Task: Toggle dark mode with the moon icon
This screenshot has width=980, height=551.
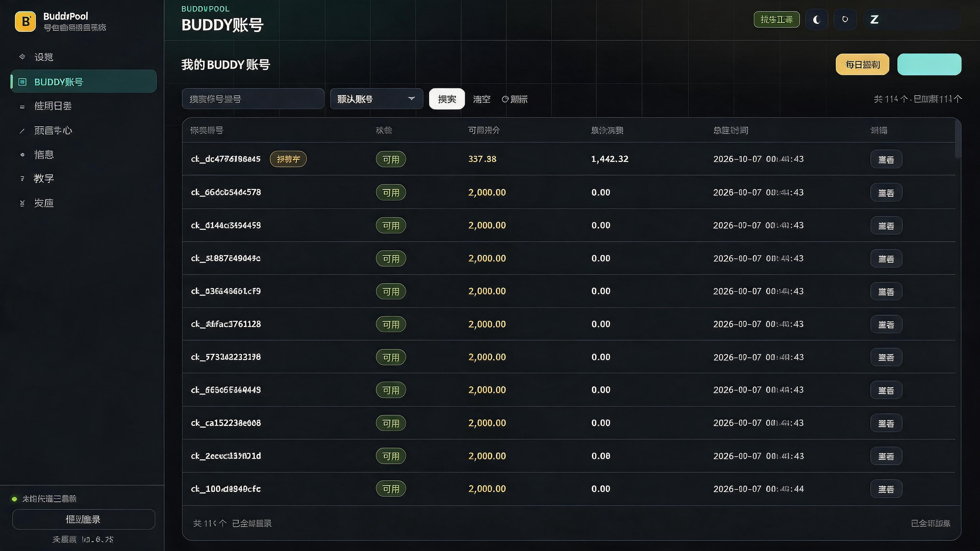Action: 817,20
